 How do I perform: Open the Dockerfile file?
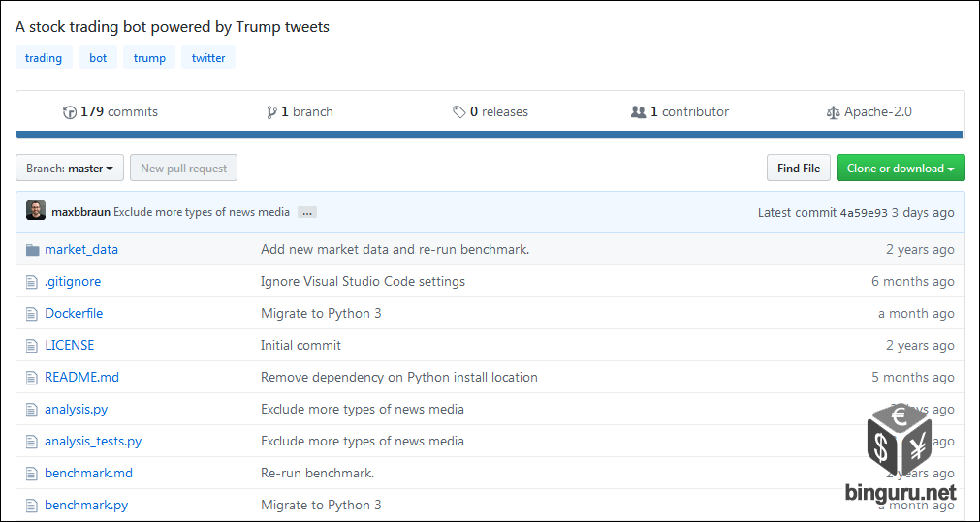[74, 313]
